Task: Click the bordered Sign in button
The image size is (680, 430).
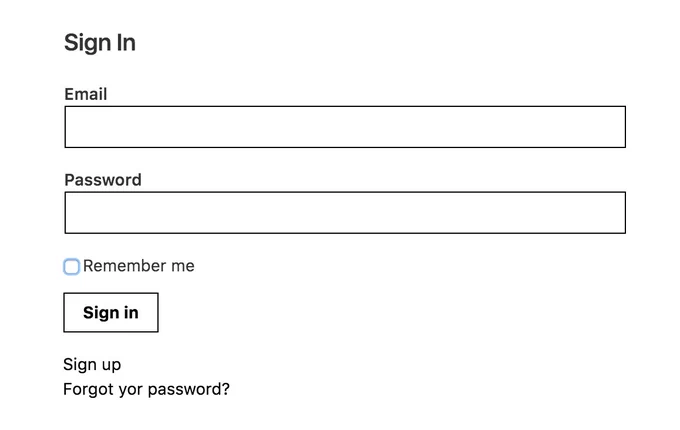Action: click(111, 313)
